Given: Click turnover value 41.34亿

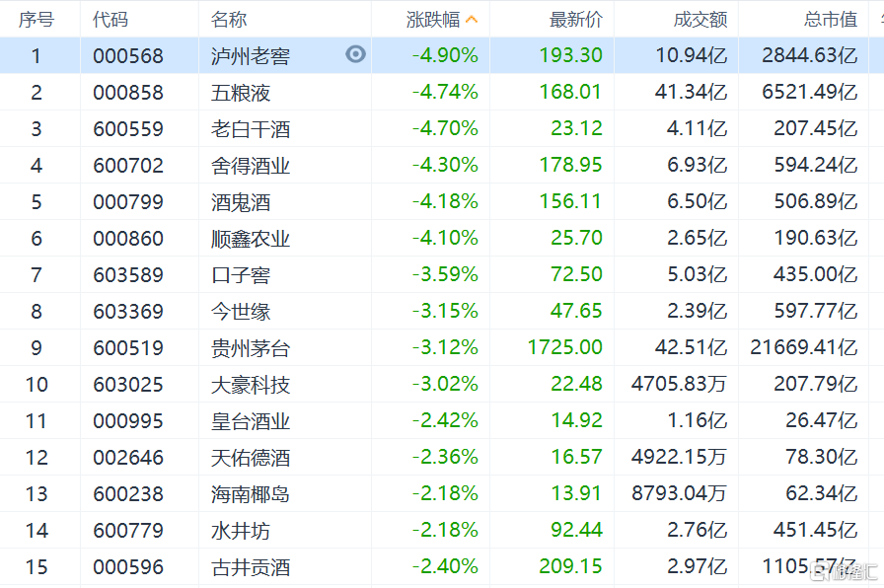Looking at the screenshot, I should click(x=692, y=92).
